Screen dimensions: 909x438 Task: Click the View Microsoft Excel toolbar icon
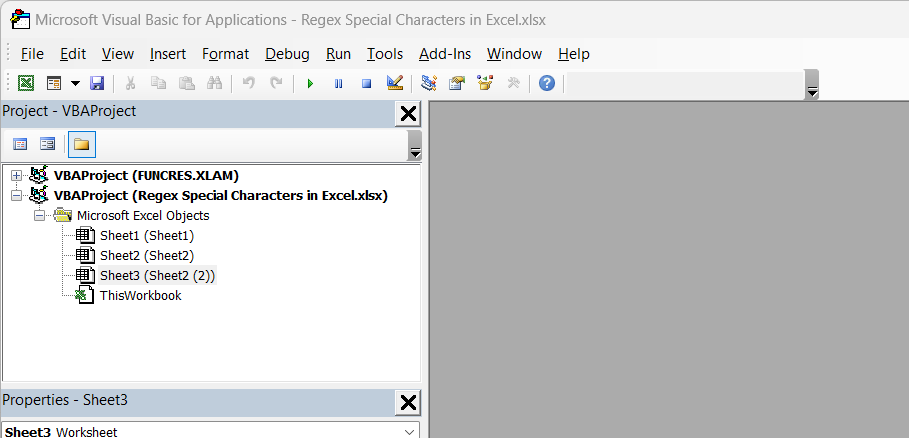click(26, 83)
